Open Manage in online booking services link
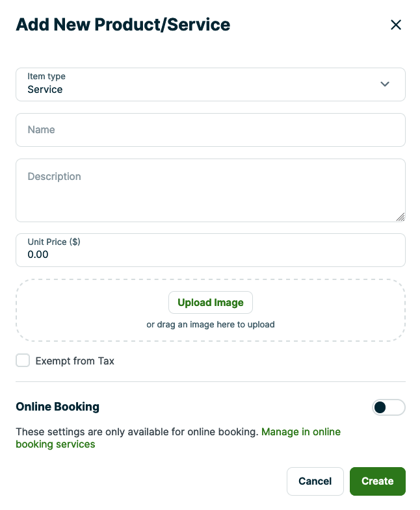Viewport: 420px width, 510px height. point(300,432)
